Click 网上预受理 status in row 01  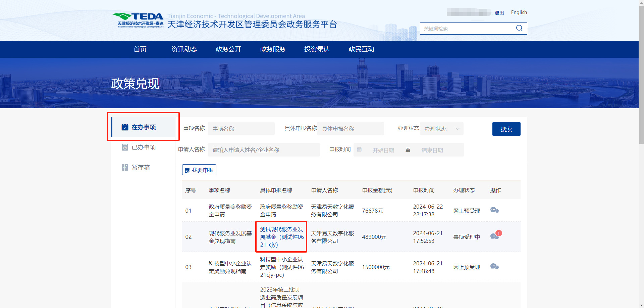[467, 211]
